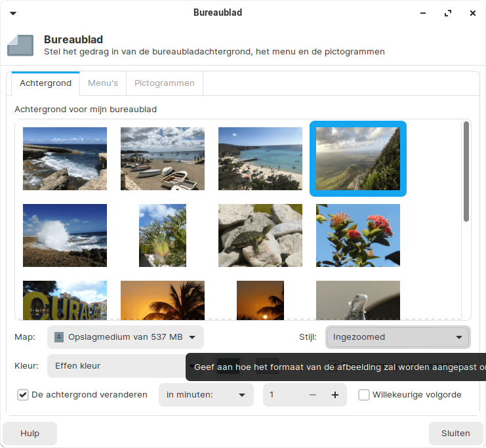The height and width of the screenshot is (448, 486).
Task: Open the 'Map' folder dropdown
Action: 125,337
